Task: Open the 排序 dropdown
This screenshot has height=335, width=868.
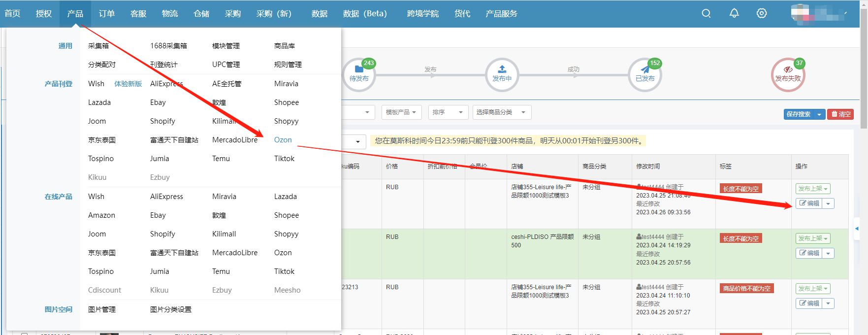Action: coord(448,112)
